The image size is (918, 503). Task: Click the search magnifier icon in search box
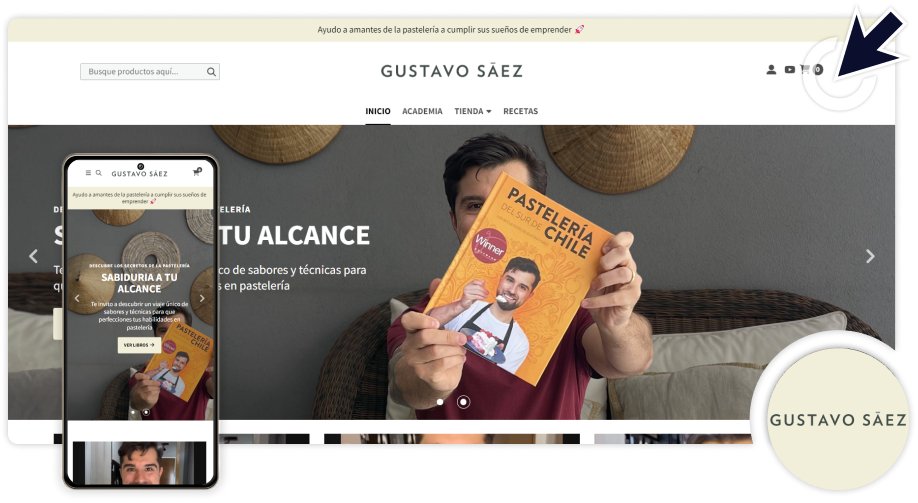coord(211,72)
